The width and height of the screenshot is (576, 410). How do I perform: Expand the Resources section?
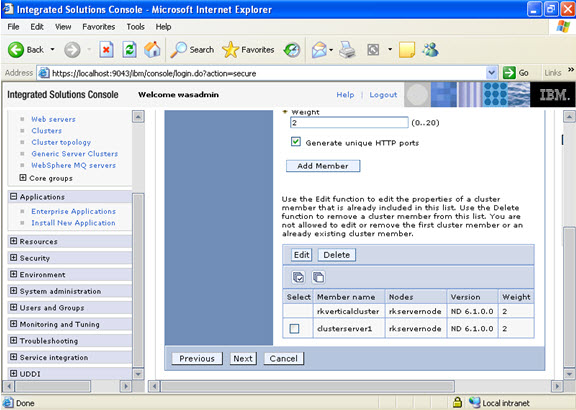pos(14,241)
